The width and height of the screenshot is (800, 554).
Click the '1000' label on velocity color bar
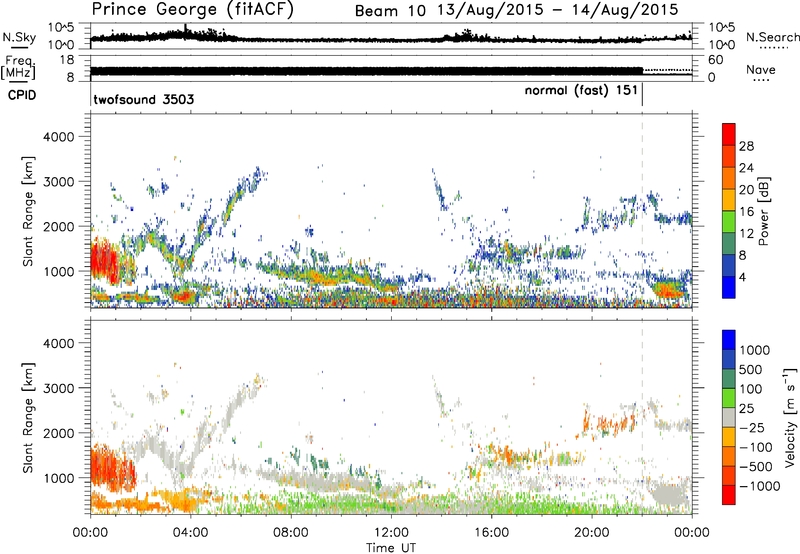(754, 350)
